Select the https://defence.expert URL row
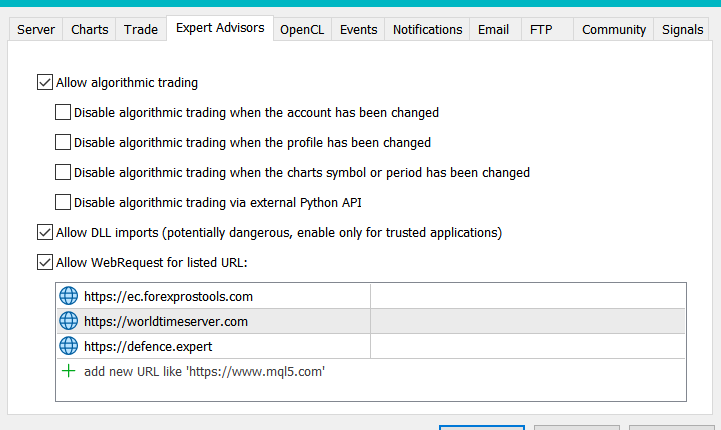Viewport: 721px width, 430px height. click(148, 346)
